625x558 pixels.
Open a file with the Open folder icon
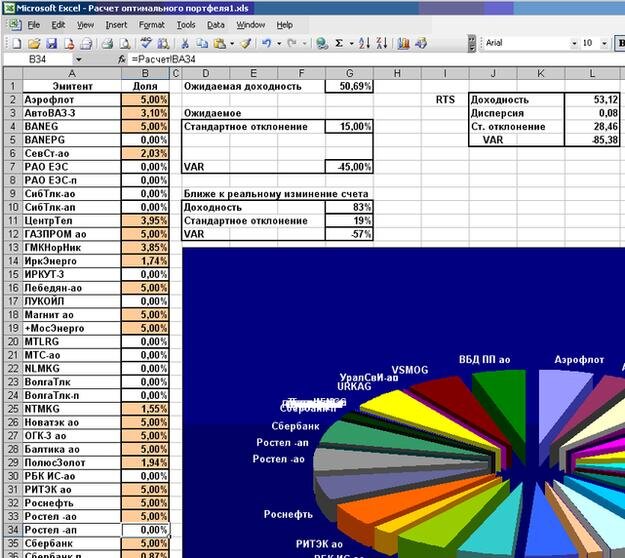pos(34,43)
